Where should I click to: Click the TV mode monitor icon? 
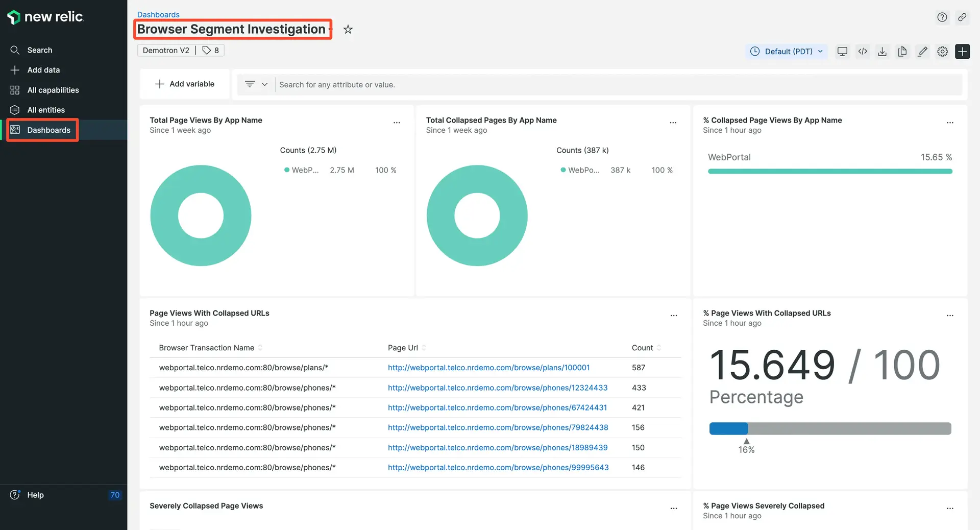842,52
